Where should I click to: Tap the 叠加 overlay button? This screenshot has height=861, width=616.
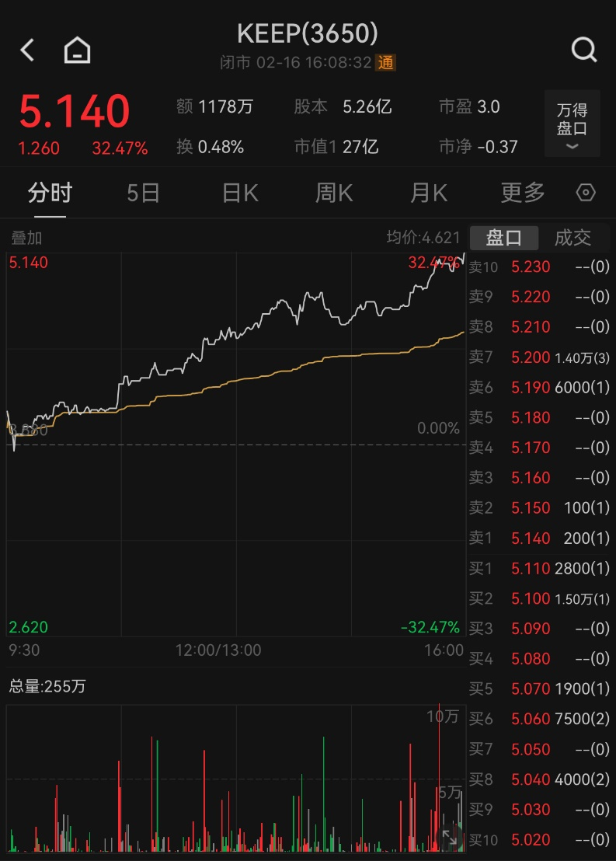point(26,238)
